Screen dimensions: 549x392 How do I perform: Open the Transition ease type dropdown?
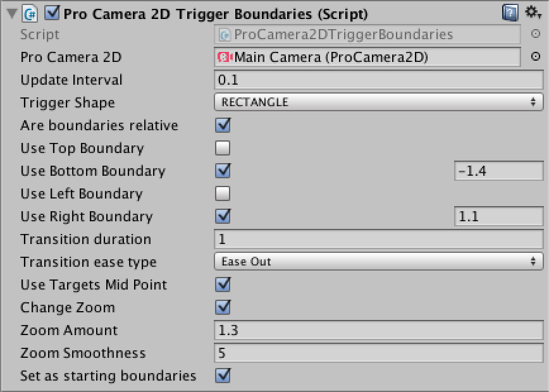[378, 262]
